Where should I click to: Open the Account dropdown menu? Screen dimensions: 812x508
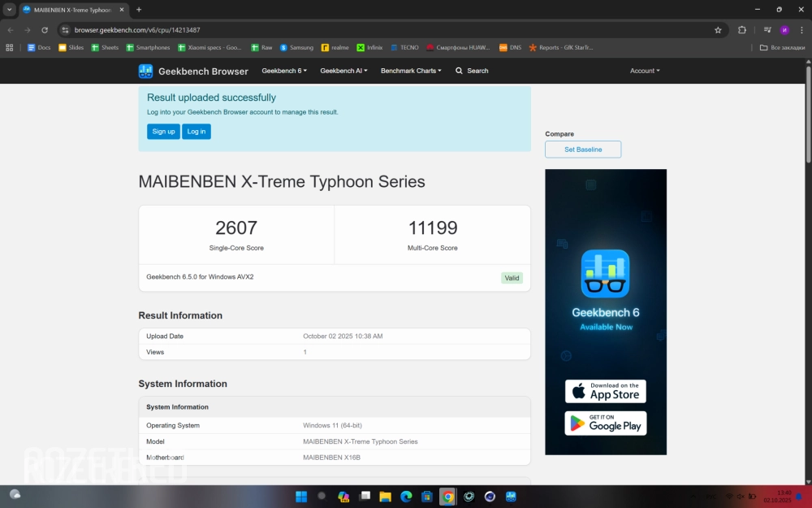pos(645,71)
